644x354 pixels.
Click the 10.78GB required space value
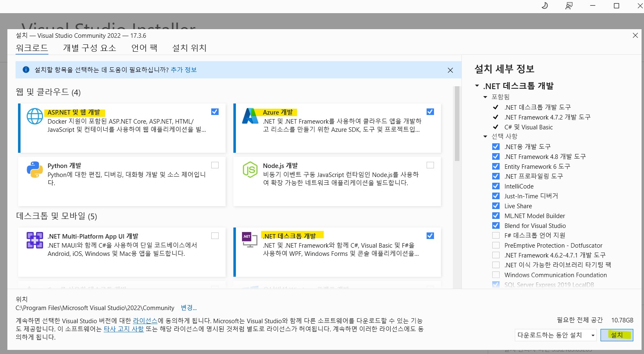[622, 320]
